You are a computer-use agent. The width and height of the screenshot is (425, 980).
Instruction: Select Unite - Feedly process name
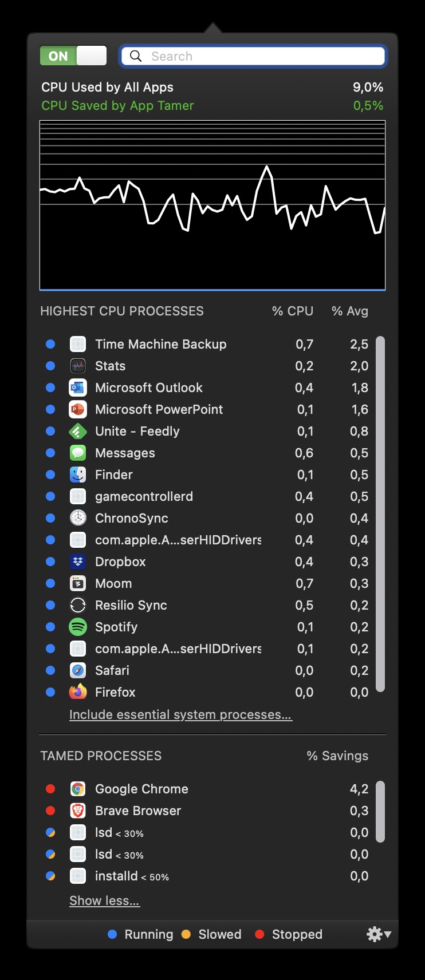pos(137,431)
